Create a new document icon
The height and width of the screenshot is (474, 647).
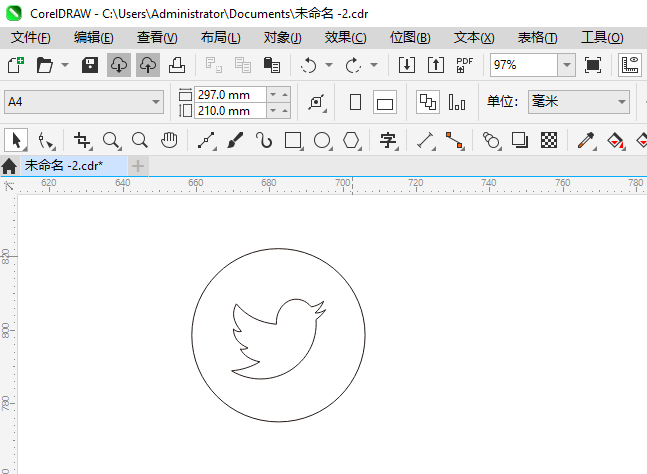tap(16, 65)
